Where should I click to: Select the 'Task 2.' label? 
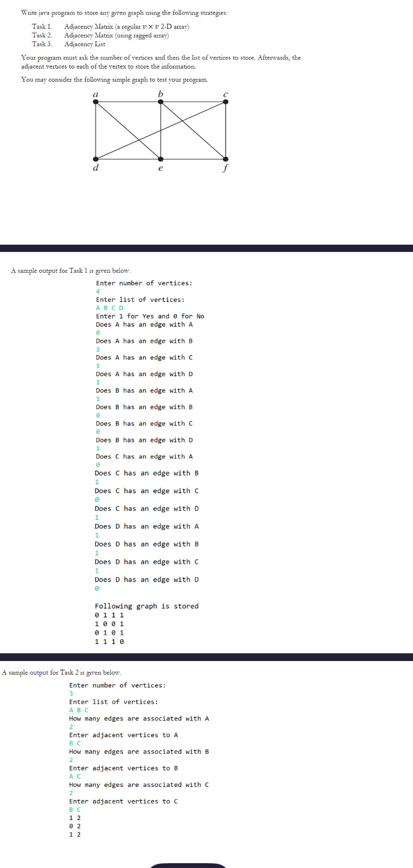pos(42,35)
